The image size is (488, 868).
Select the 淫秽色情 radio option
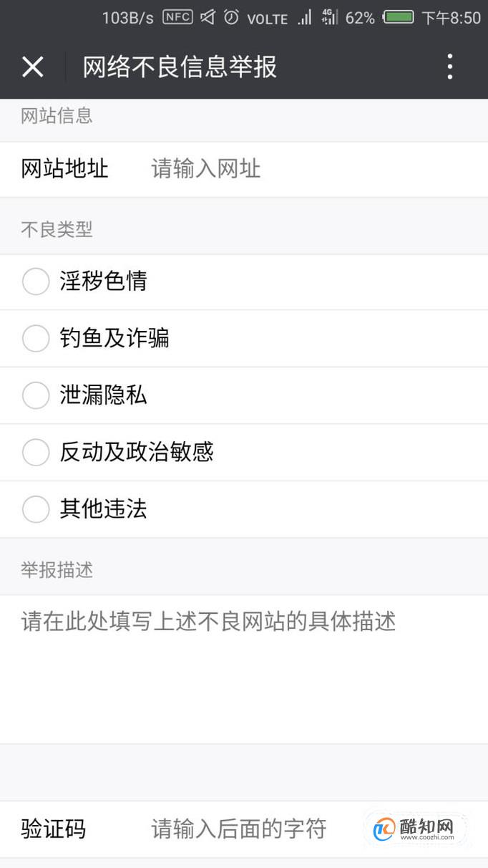coord(36,281)
